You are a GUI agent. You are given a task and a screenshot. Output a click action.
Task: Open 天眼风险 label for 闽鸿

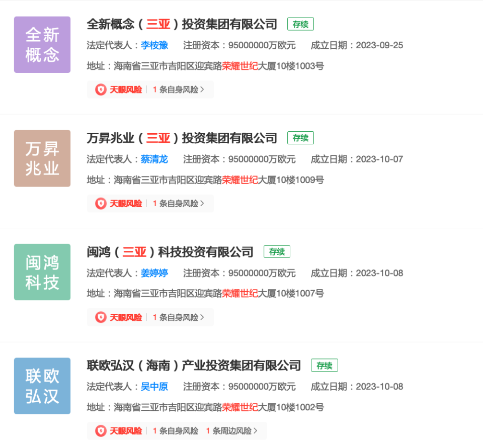coord(126,317)
